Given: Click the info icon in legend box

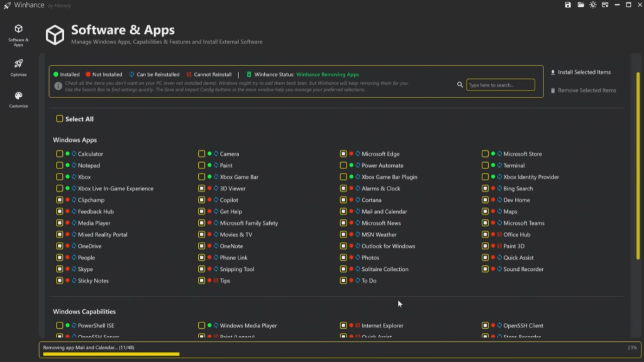Looking at the screenshot, I should (58, 85).
